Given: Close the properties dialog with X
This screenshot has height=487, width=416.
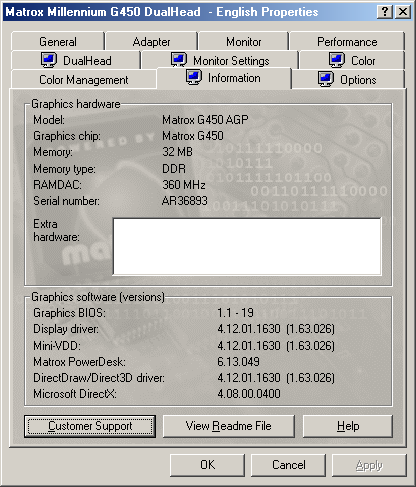Looking at the screenshot, I should (403, 12).
